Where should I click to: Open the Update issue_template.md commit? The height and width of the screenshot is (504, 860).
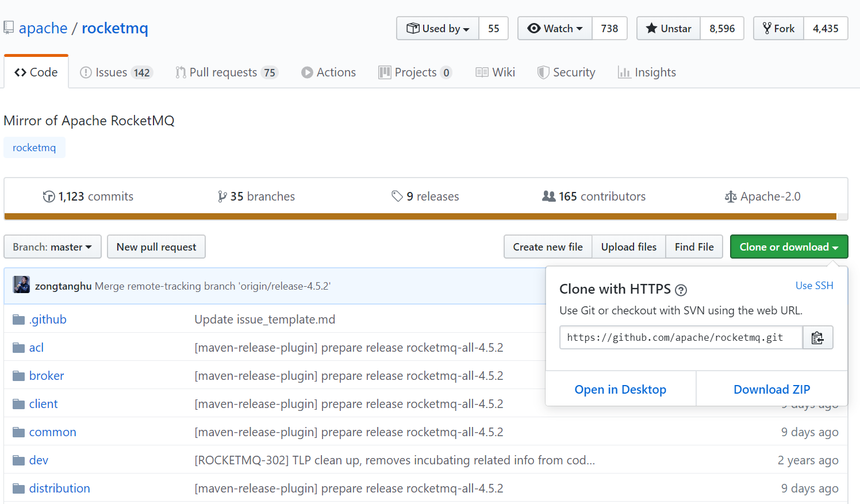click(265, 320)
